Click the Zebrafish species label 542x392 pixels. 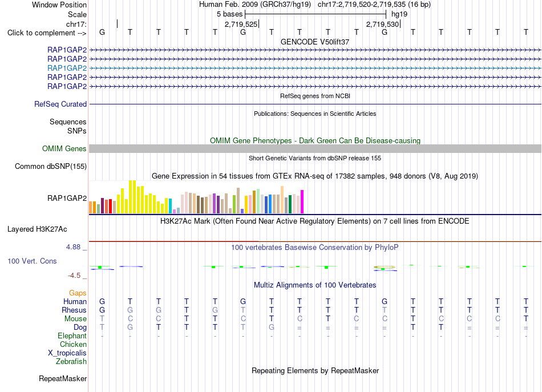click(71, 362)
